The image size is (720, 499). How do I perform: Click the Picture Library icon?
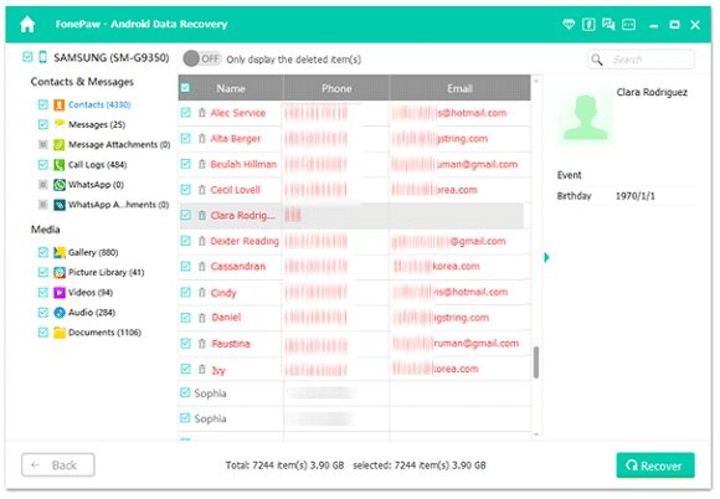click(59, 273)
